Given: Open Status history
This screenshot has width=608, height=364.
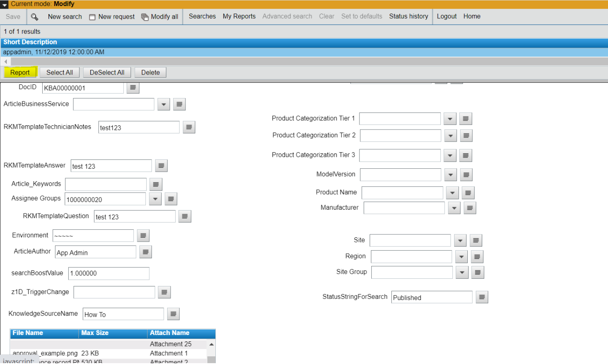Looking at the screenshot, I should click(x=408, y=16).
